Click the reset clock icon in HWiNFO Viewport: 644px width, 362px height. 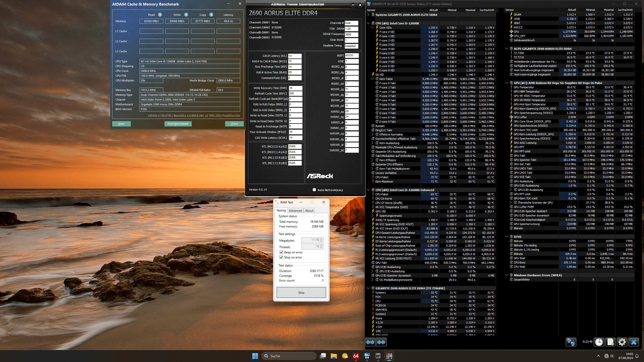(x=599, y=342)
